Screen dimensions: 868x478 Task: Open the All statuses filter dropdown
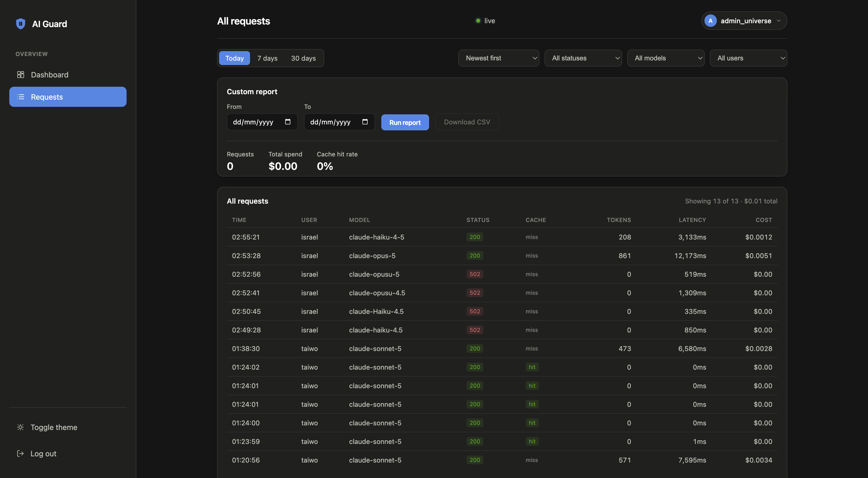[583, 58]
